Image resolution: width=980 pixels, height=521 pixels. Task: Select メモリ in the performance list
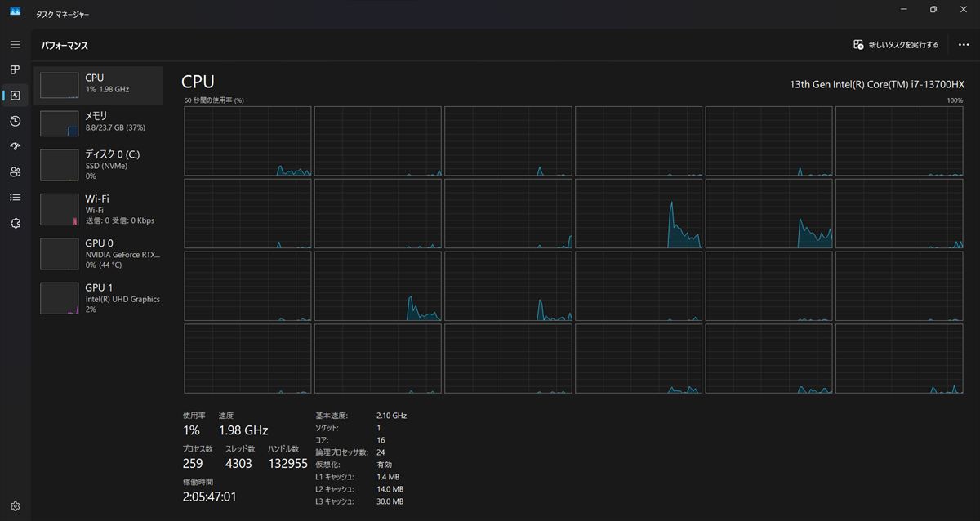coord(99,122)
